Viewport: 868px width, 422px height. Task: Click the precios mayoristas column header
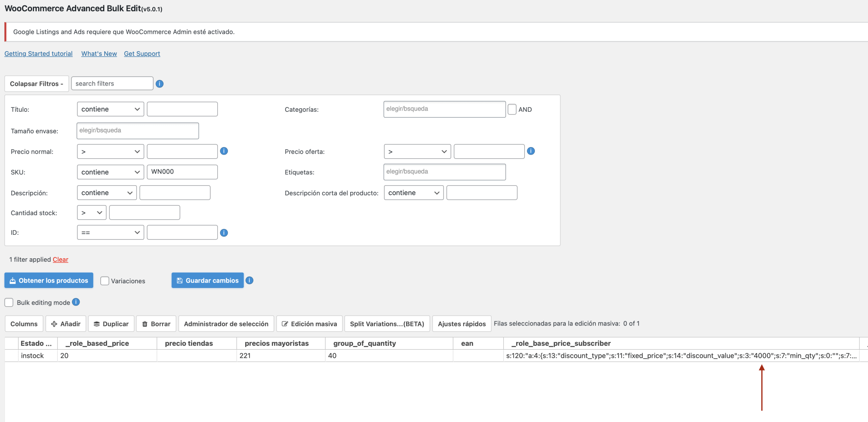point(281,343)
